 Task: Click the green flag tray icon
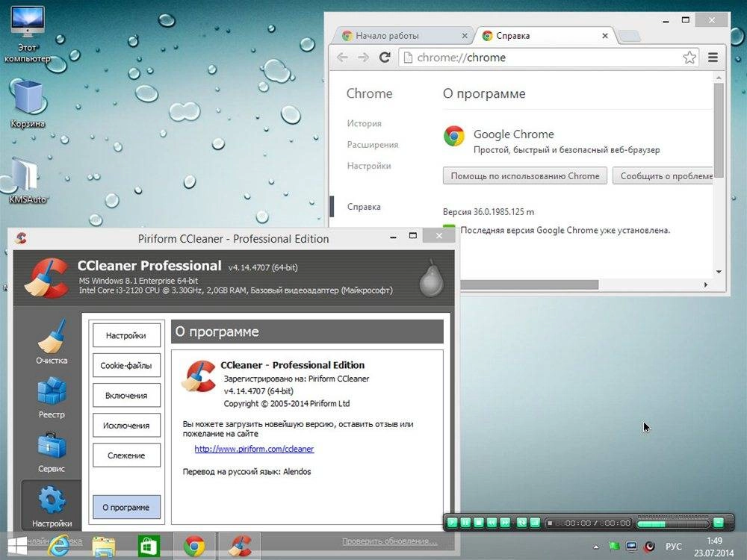tap(614, 547)
